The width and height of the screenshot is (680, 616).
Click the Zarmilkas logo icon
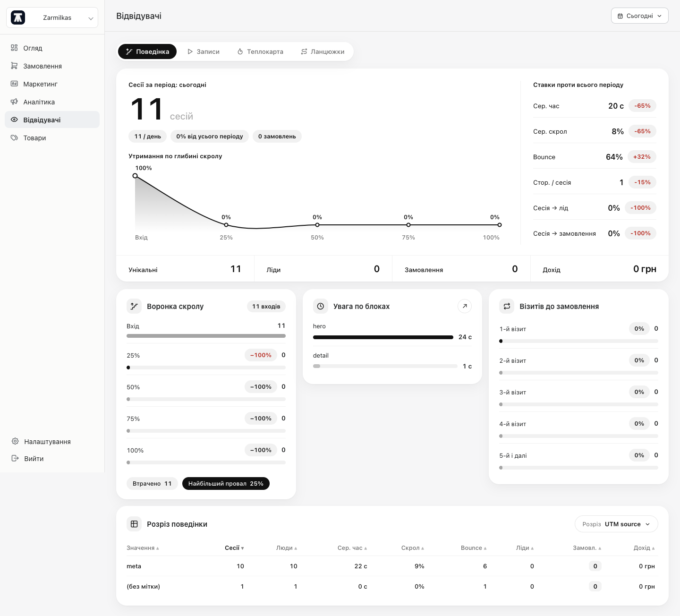[18, 17]
